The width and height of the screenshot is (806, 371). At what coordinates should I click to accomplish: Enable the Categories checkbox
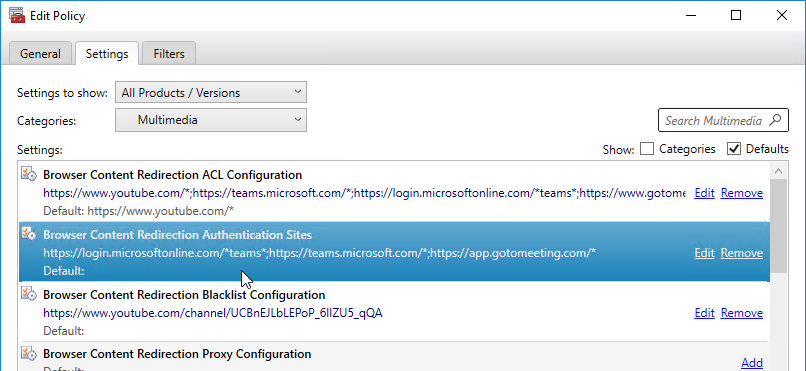647,149
